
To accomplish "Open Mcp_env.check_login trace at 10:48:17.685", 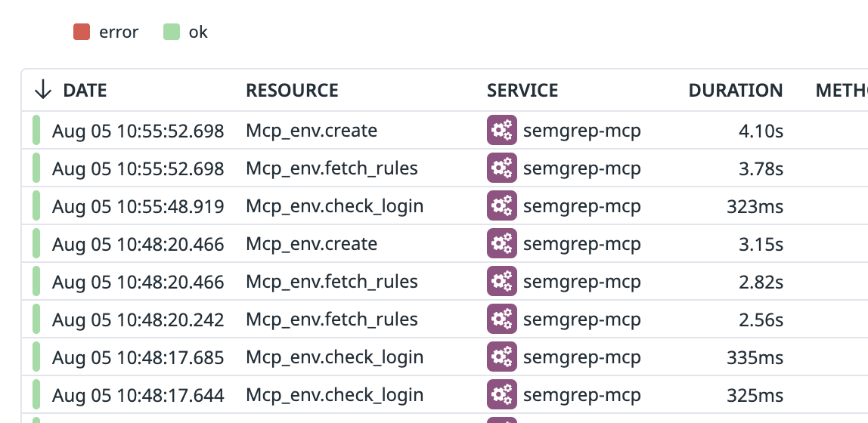I will [334, 357].
